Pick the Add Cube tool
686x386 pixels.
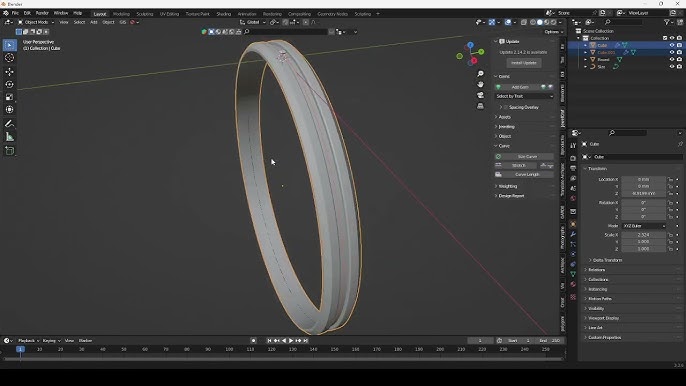click(x=10, y=151)
